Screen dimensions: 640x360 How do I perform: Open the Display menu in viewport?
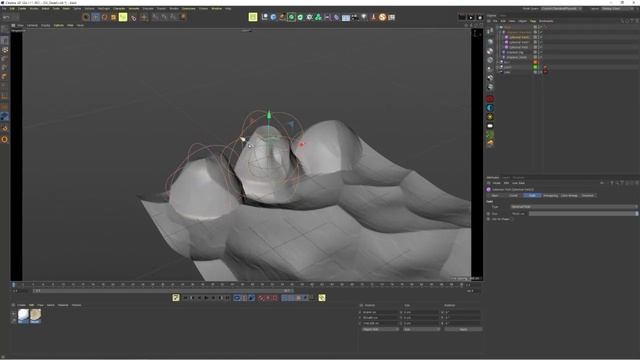pos(46,25)
